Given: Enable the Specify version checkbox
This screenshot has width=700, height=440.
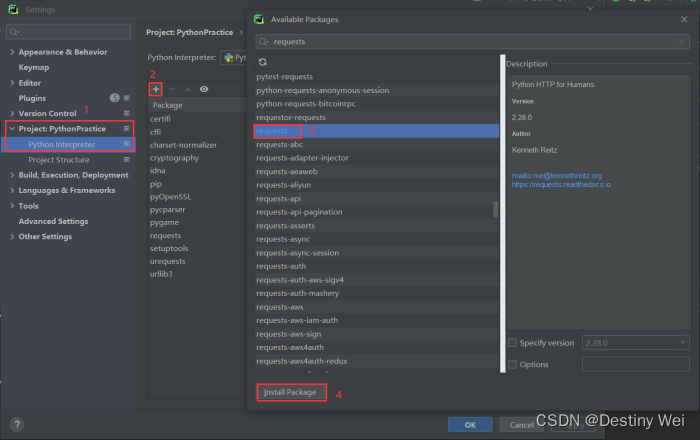Looking at the screenshot, I should pos(512,342).
